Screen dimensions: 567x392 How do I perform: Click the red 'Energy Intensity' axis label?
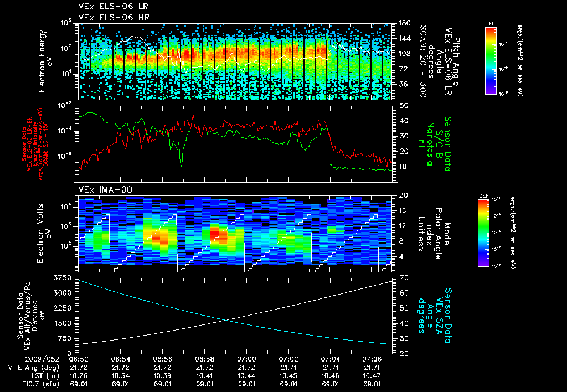click(x=35, y=144)
